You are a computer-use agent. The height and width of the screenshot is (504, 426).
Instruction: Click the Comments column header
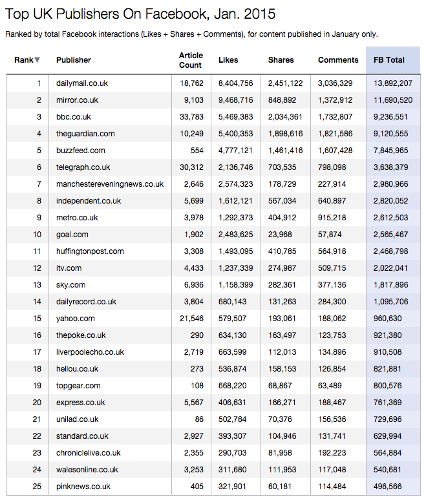[338, 60]
